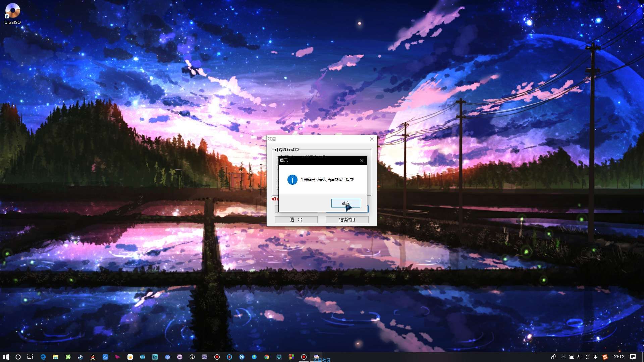Open File Explorer from the taskbar

56,357
